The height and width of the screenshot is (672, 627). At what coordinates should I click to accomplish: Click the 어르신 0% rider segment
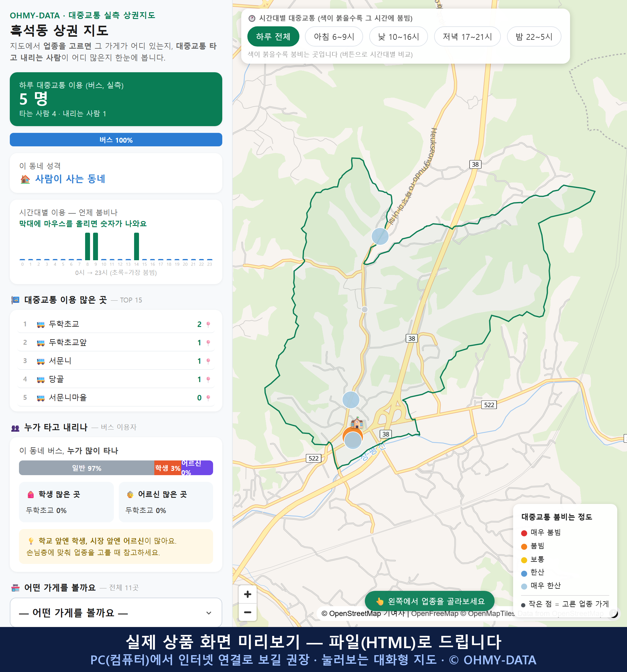pyautogui.click(x=197, y=468)
